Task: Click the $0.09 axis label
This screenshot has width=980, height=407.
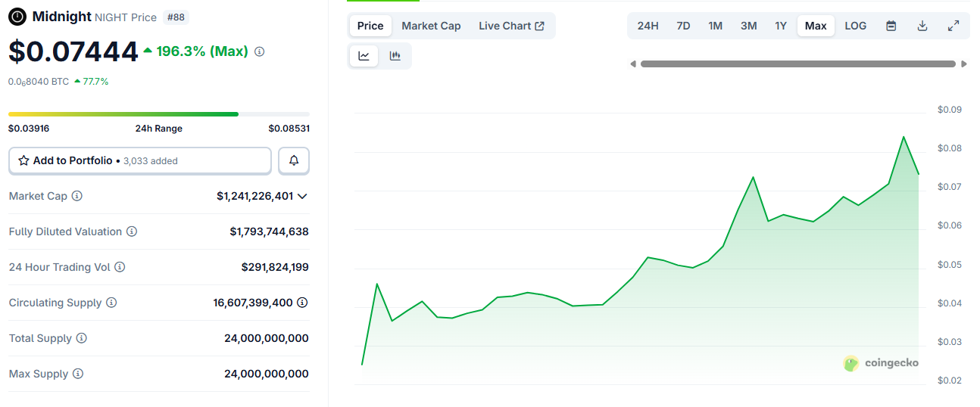Action: coord(949,110)
